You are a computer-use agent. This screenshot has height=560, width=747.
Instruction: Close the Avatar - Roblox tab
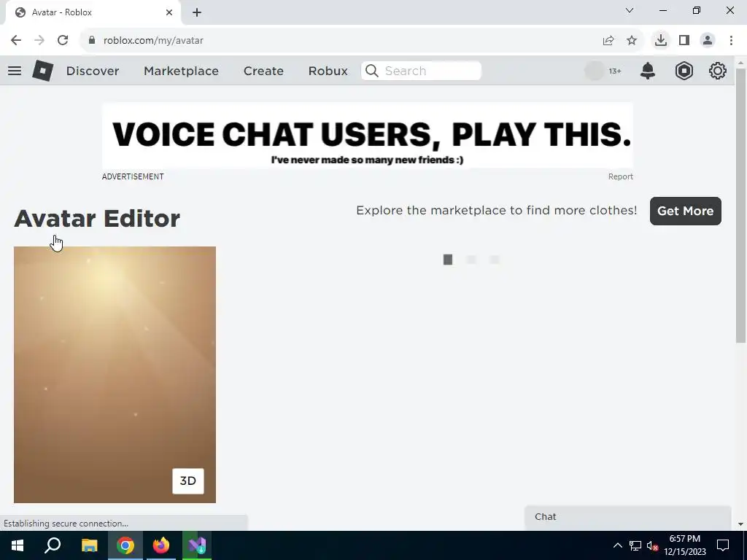[169, 12]
